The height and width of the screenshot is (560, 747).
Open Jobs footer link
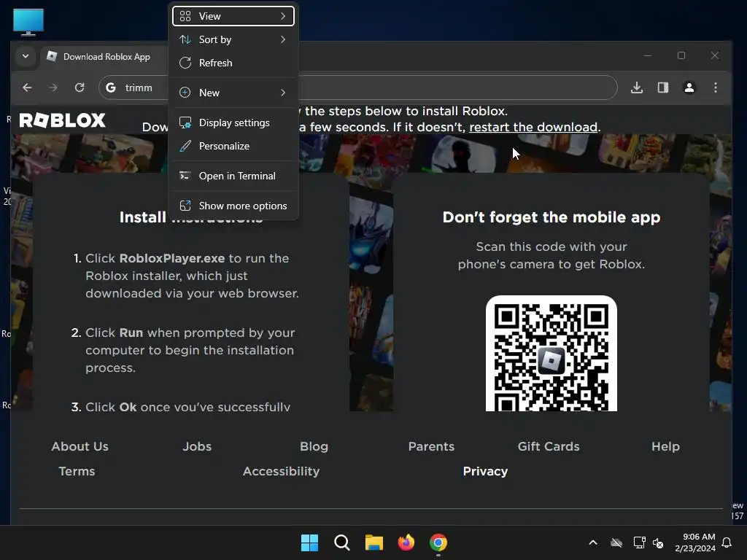(197, 446)
